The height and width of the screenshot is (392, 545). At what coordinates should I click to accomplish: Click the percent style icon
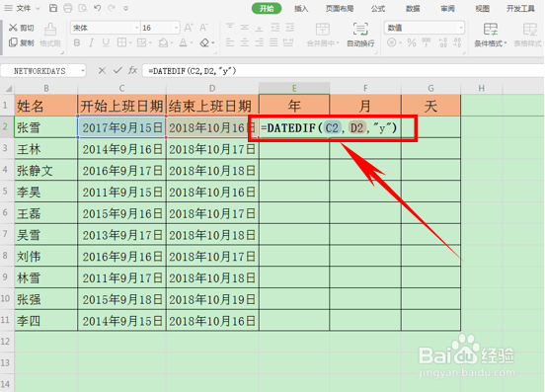tap(412, 42)
